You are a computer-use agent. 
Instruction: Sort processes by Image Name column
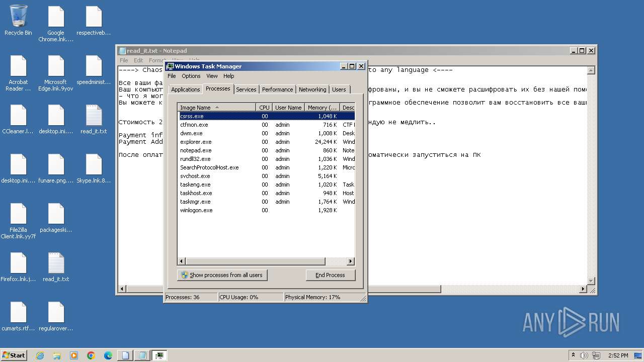click(x=217, y=107)
